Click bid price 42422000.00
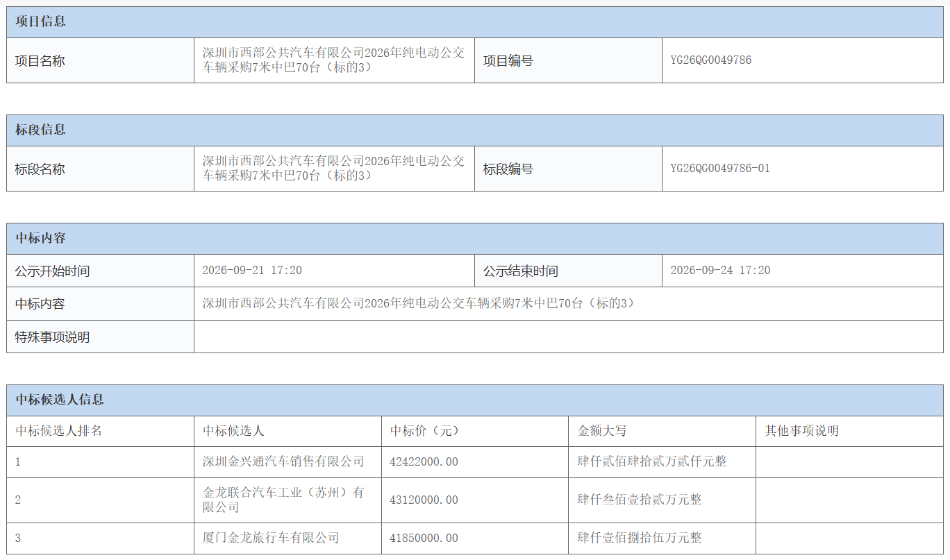 tap(424, 462)
